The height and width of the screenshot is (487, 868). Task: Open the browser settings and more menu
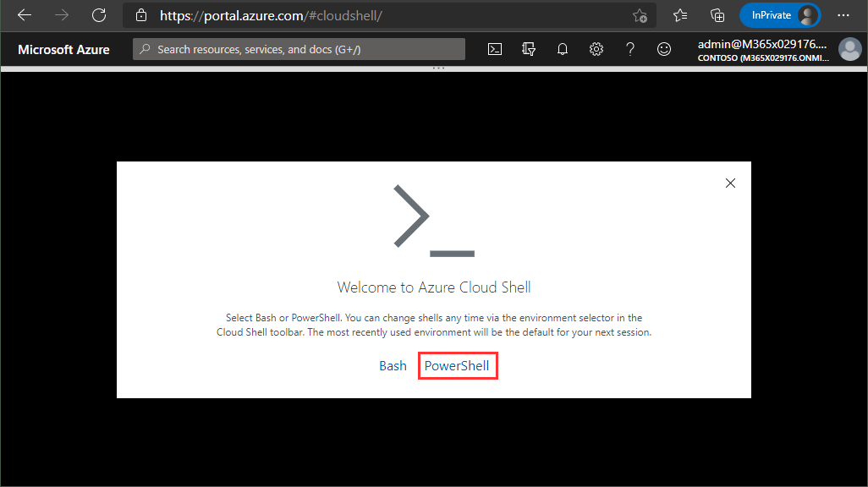(x=843, y=15)
